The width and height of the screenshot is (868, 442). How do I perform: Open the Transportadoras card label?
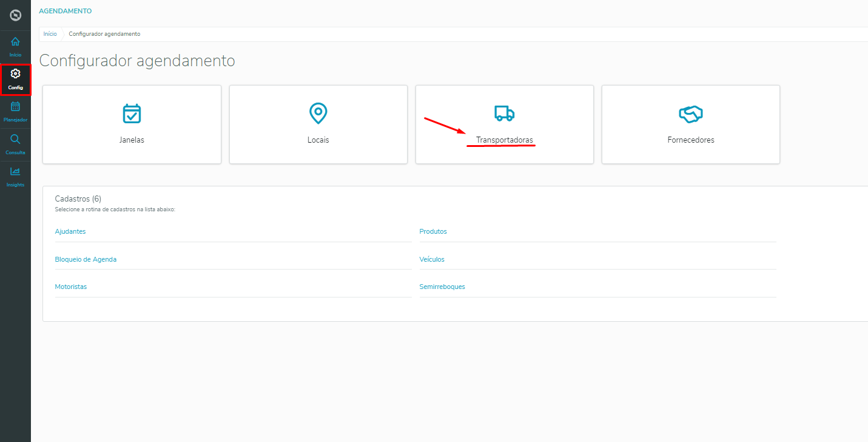[x=505, y=140]
